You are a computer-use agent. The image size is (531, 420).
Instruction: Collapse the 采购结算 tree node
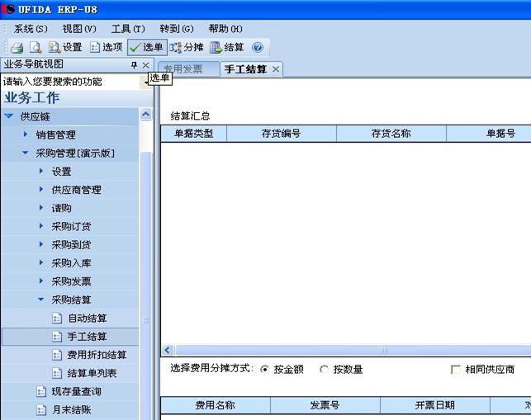coord(40,300)
